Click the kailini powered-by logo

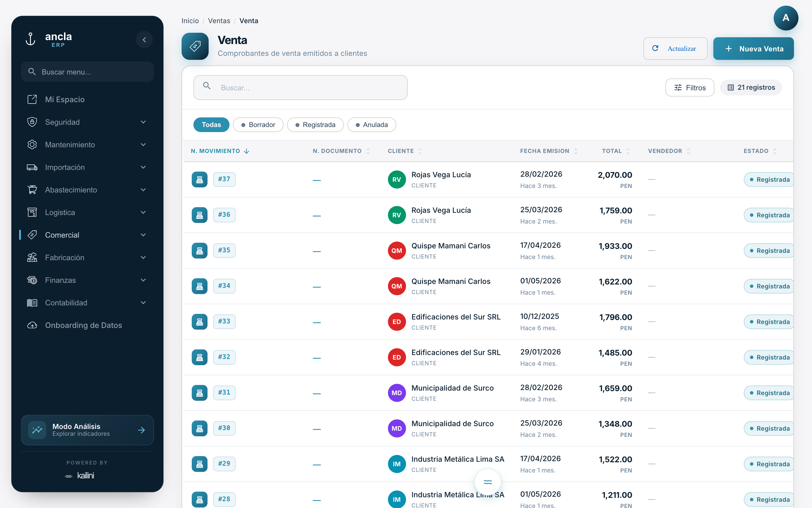[80, 476]
